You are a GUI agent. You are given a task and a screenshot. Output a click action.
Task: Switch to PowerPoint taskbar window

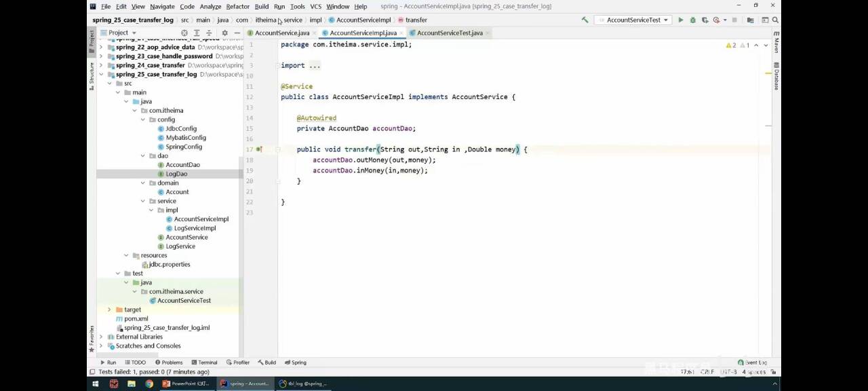[186, 384]
